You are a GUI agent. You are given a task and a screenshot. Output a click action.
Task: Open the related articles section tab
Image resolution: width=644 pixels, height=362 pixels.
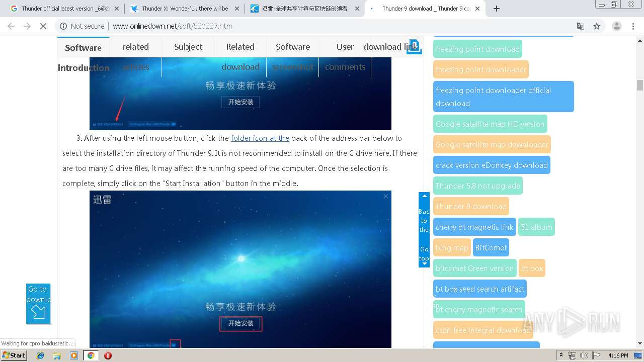point(135,57)
